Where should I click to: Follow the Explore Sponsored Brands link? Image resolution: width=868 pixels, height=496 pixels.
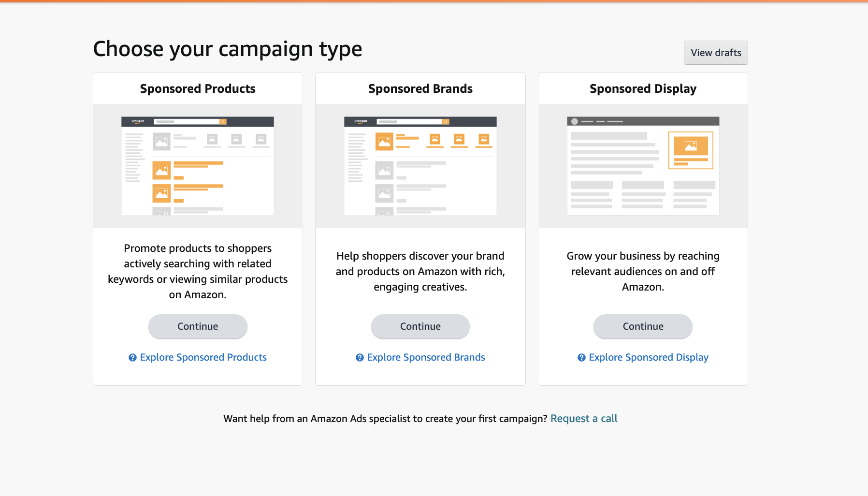[x=426, y=357]
